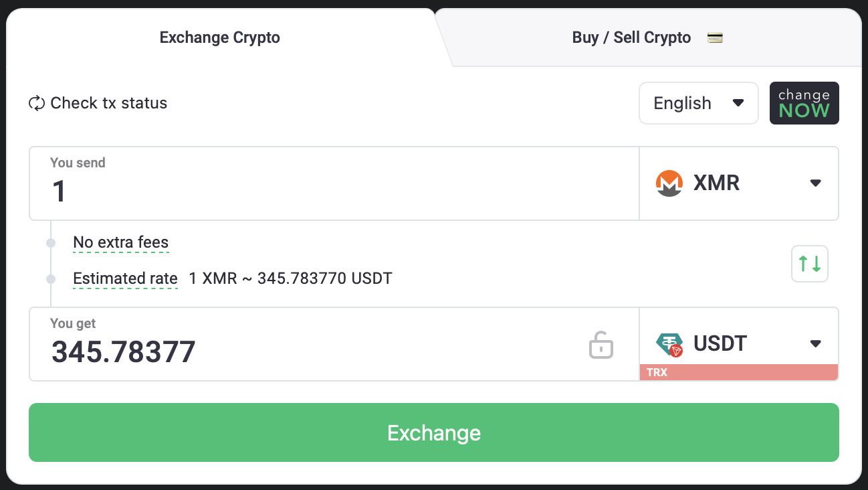The height and width of the screenshot is (490, 868).
Task: Expand the USDT currency dropdown arrow
Action: pyautogui.click(x=815, y=344)
